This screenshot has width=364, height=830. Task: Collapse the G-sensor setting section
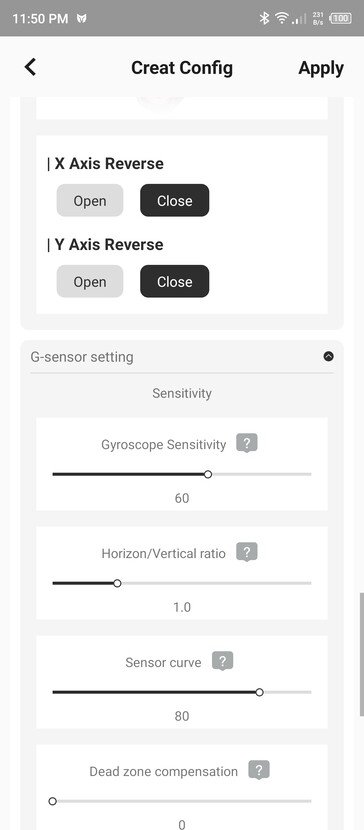click(x=329, y=356)
